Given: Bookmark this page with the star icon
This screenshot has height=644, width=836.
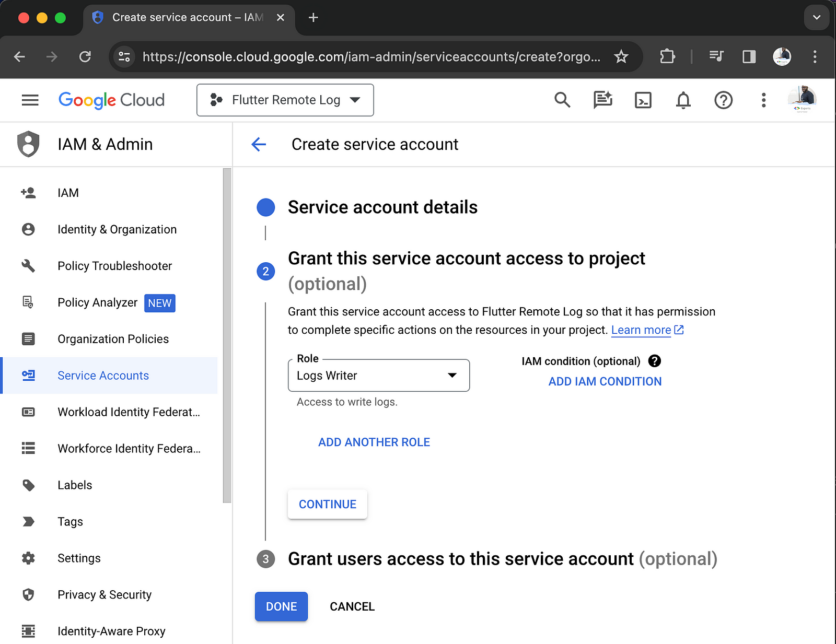Looking at the screenshot, I should [x=621, y=56].
